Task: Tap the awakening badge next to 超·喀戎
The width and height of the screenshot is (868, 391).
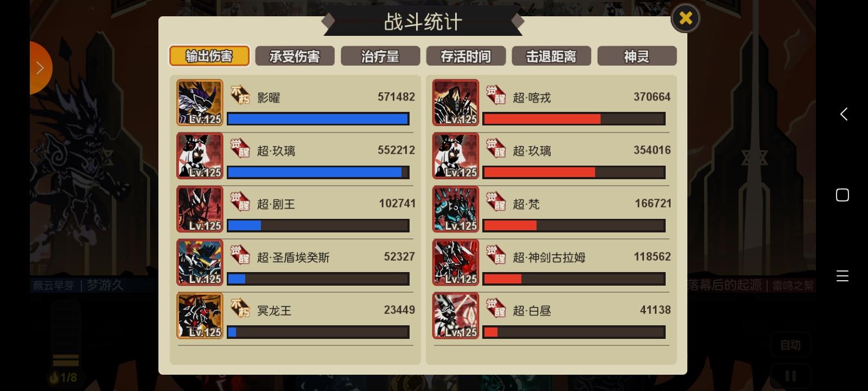Action: 496,96
